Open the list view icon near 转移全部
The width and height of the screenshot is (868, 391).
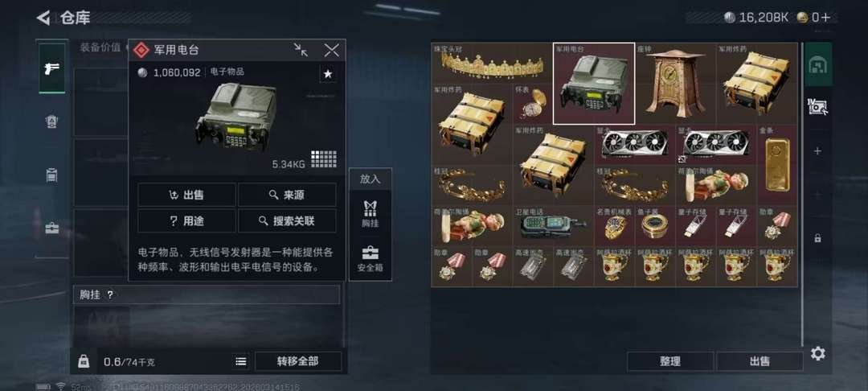(241, 362)
